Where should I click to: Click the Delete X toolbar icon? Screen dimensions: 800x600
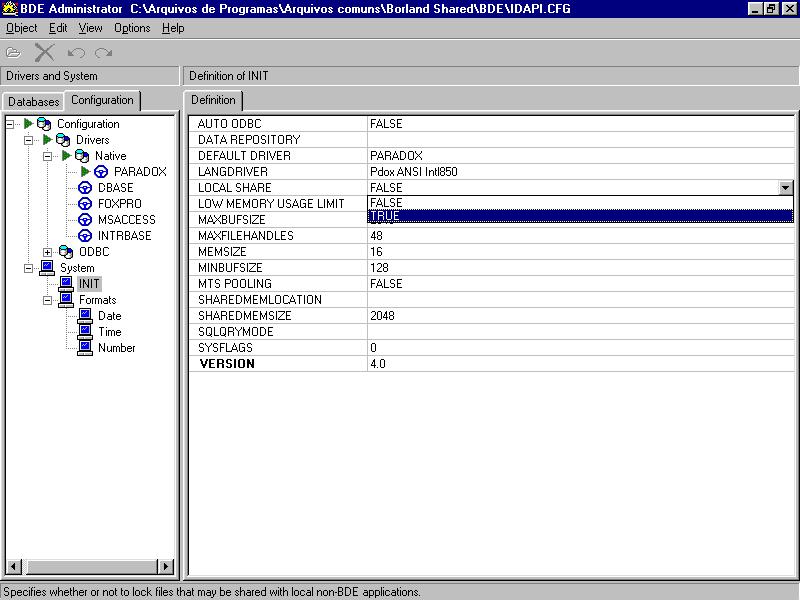44,52
